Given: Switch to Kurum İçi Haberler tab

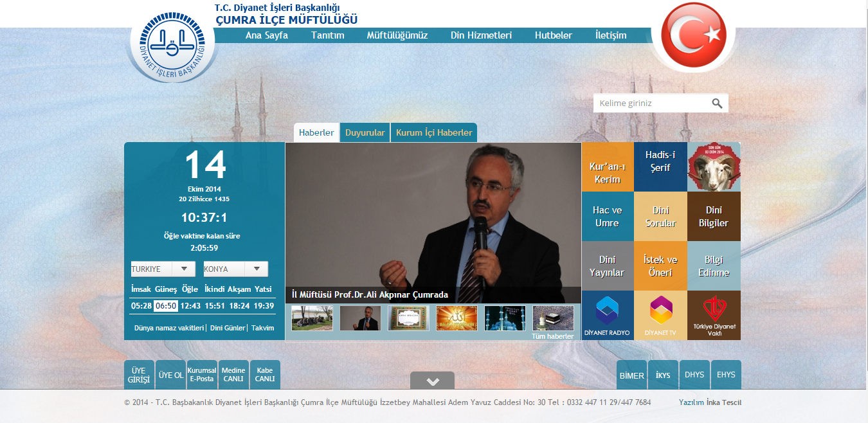Looking at the screenshot, I should point(433,133).
